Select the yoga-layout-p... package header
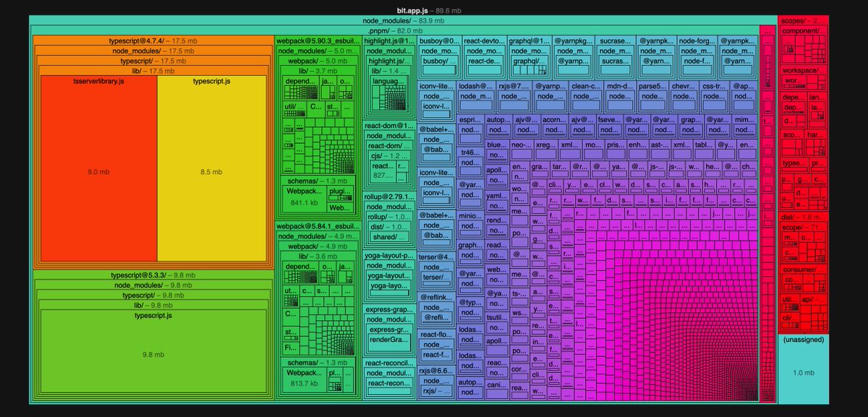The width and height of the screenshot is (868, 417). pos(388,256)
